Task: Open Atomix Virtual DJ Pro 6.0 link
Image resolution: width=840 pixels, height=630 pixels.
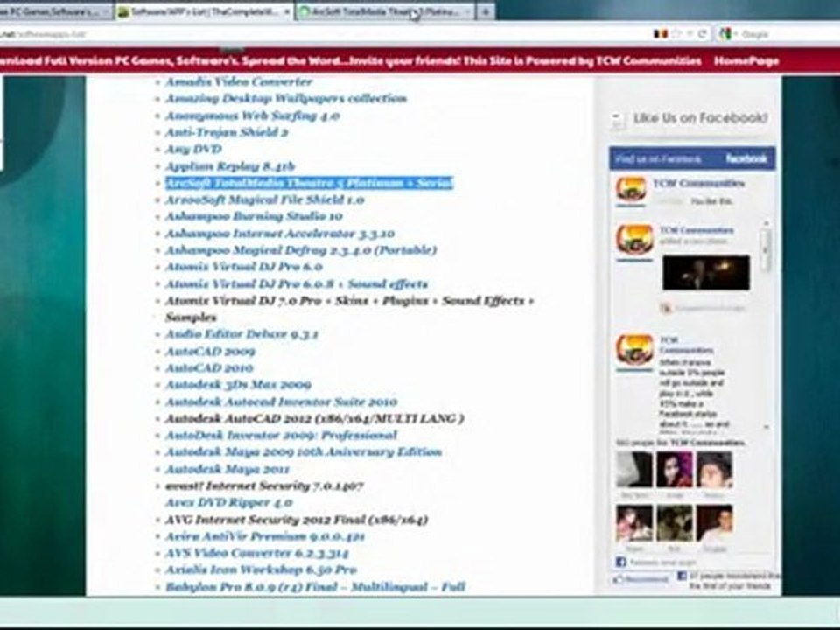Action: tap(243, 267)
